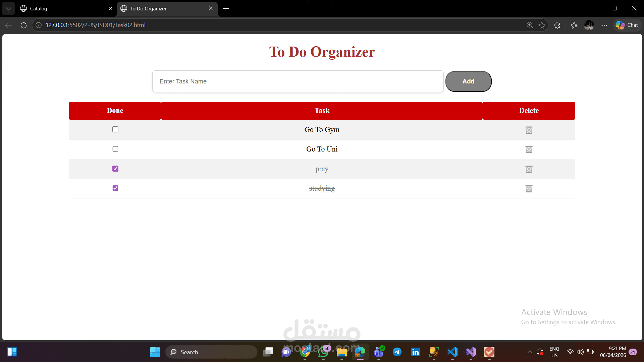Mark Go To Uni as done
The image size is (644, 362).
tap(115, 149)
